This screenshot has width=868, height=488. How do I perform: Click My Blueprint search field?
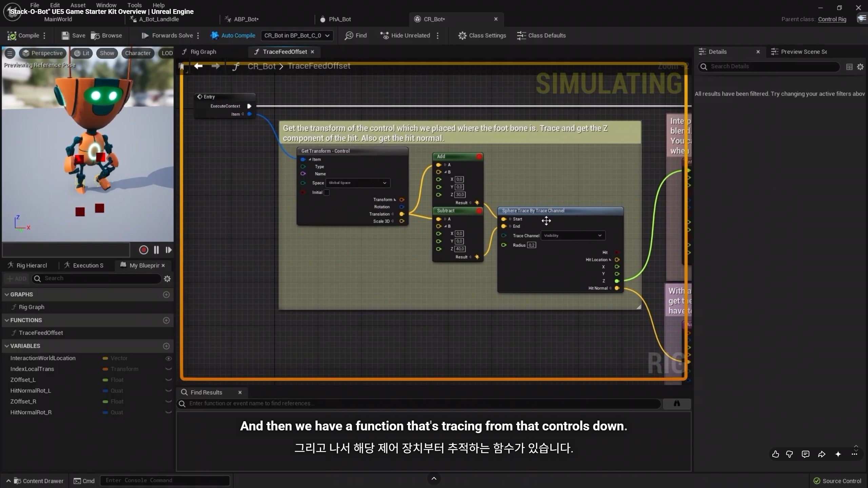[x=97, y=278]
